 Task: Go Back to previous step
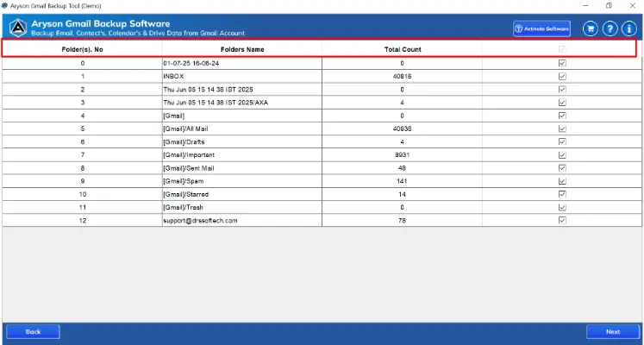point(33,331)
